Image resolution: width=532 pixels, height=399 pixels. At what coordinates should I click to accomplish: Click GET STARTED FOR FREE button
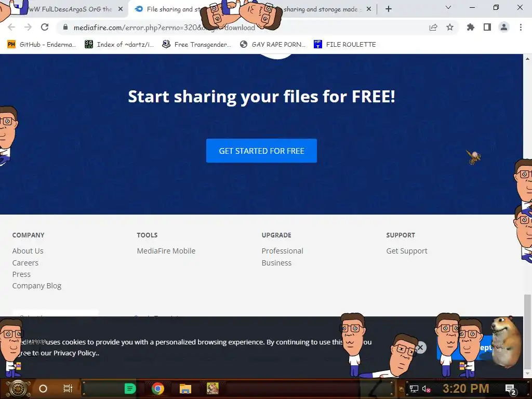pyautogui.click(x=261, y=151)
